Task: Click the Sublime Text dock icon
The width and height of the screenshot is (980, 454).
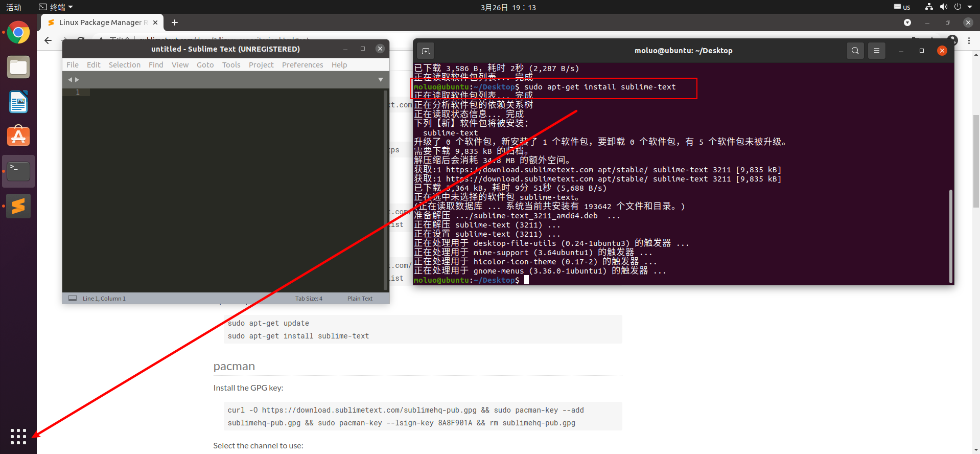Action: (x=18, y=206)
